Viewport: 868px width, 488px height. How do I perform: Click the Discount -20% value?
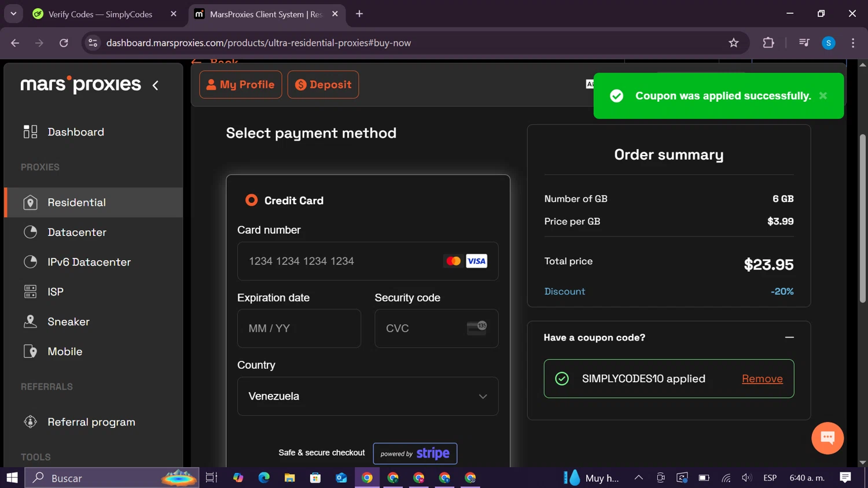click(x=782, y=291)
